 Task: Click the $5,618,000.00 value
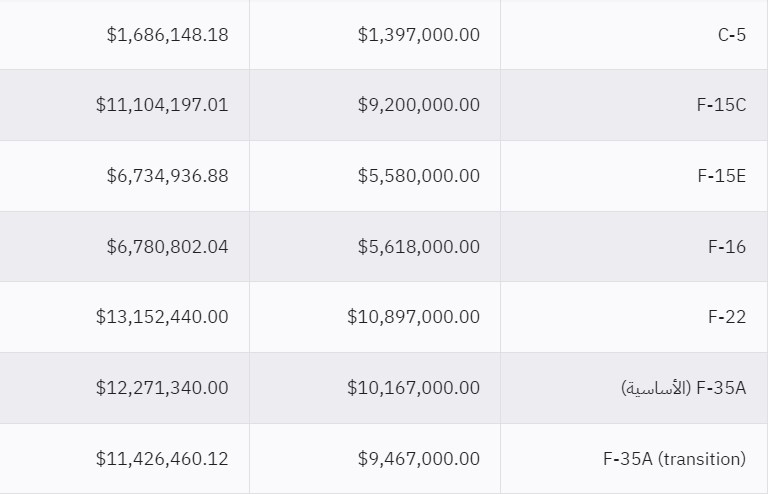pos(418,246)
